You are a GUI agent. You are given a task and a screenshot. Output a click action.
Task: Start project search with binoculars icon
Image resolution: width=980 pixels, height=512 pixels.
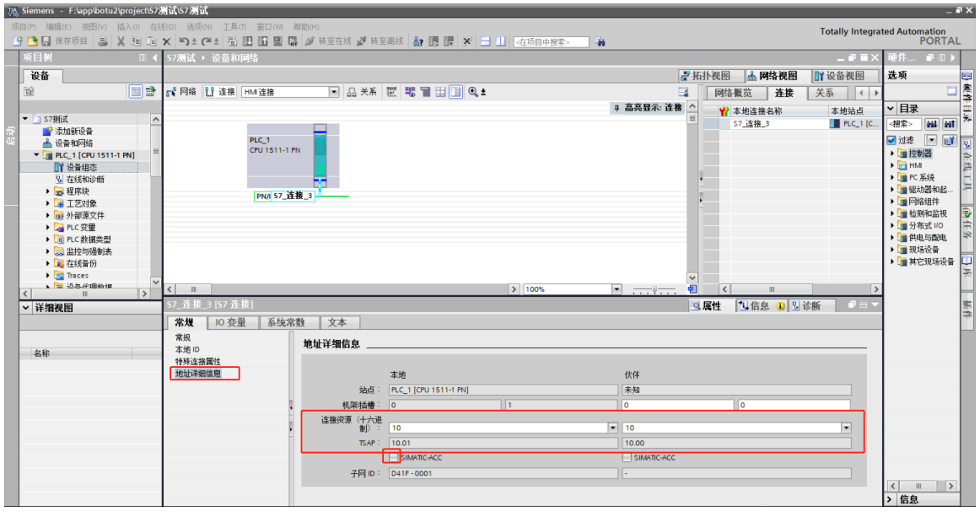(x=600, y=42)
